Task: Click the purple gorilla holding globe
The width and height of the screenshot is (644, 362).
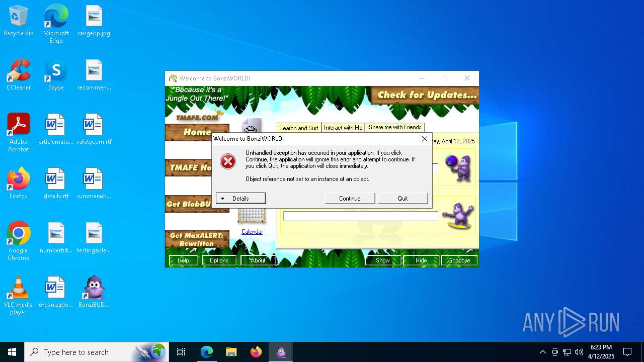Action: point(459,168)
